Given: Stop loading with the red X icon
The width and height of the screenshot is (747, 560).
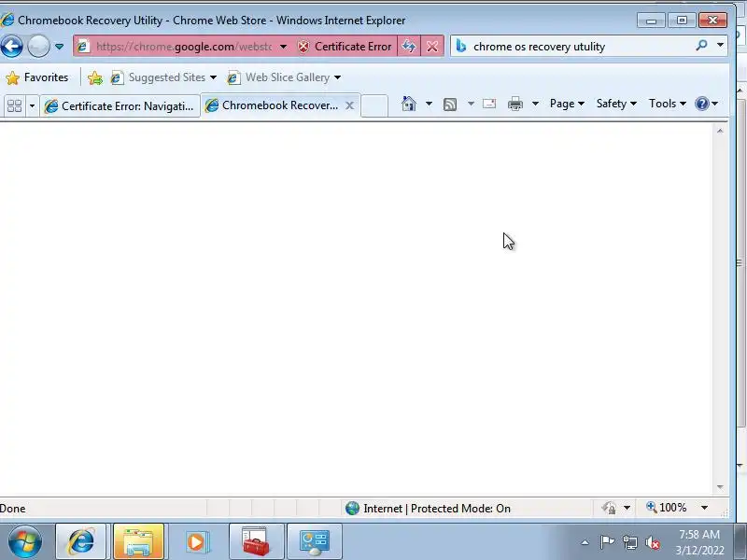Looking at the screenshot, I should (x=432, y=46).
